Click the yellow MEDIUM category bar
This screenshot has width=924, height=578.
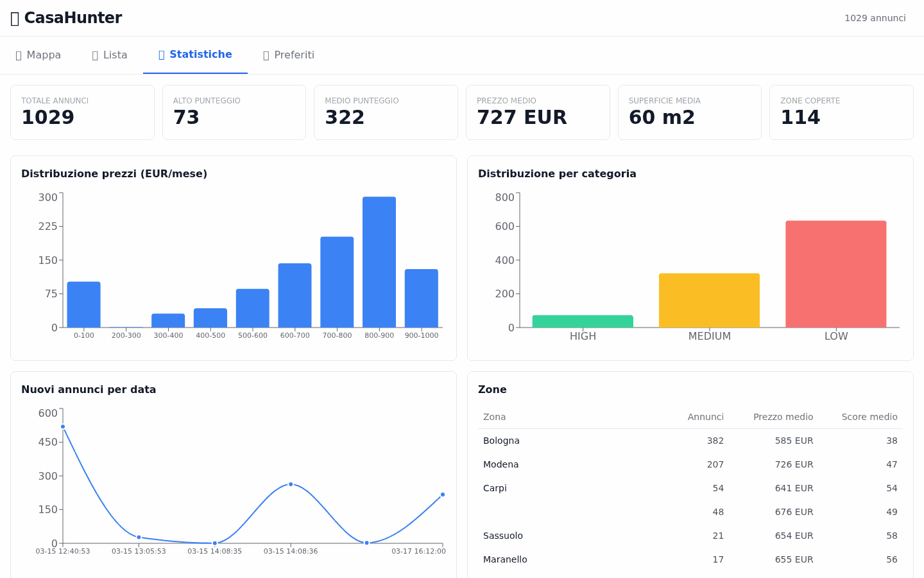709,299
